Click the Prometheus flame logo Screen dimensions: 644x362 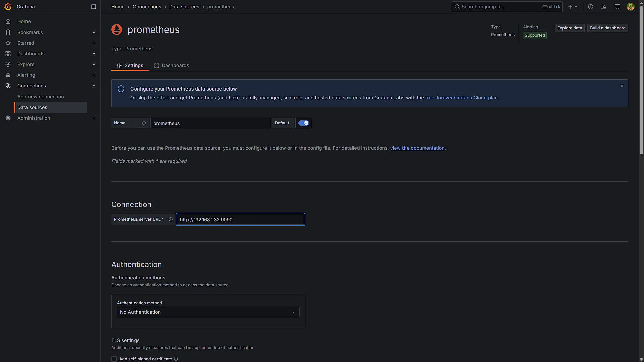[x=117, y=29]
